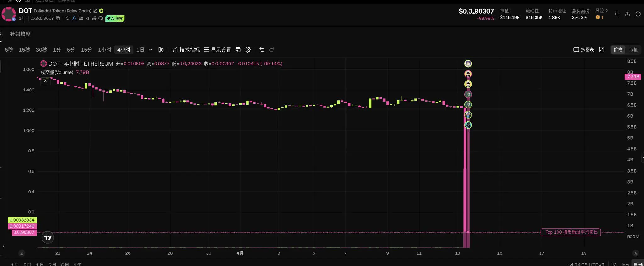Click the TradingView logo on chart
Screen dimensions: 644x266
[x=48, y=237]
